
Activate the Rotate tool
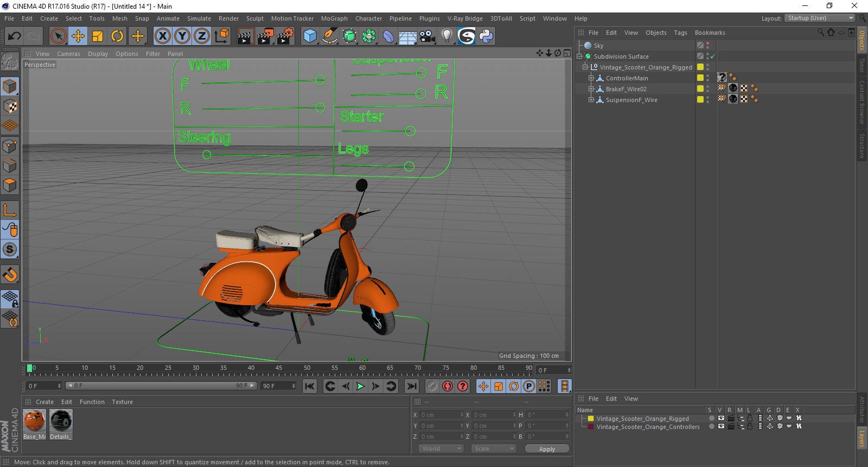[117, 36]
